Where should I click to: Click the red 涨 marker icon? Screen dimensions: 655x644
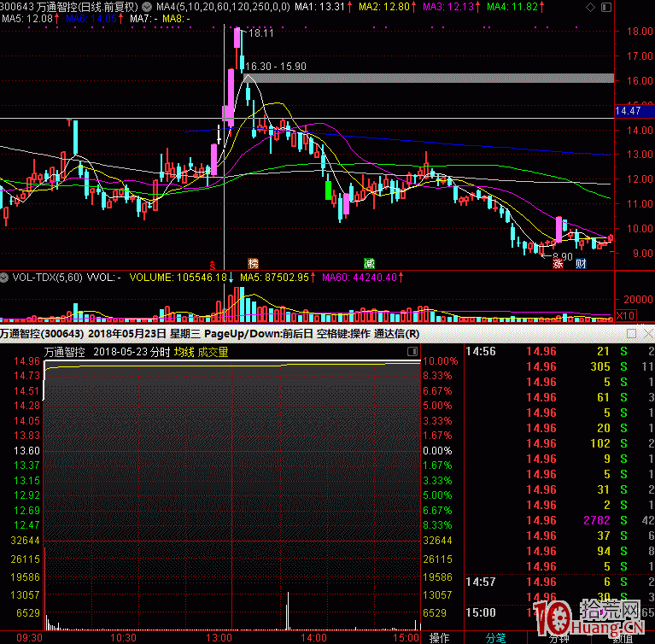coord(557,264)
